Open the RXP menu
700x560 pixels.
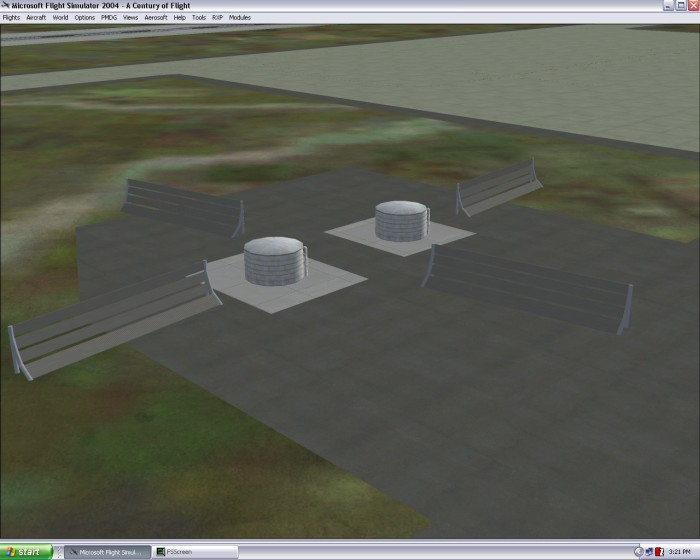(x=217, y=18)
